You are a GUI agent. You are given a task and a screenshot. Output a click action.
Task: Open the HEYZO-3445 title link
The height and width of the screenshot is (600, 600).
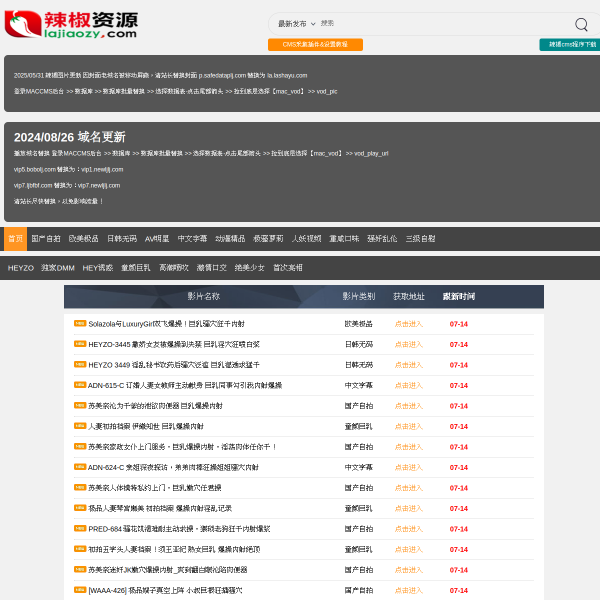[174, 345]
